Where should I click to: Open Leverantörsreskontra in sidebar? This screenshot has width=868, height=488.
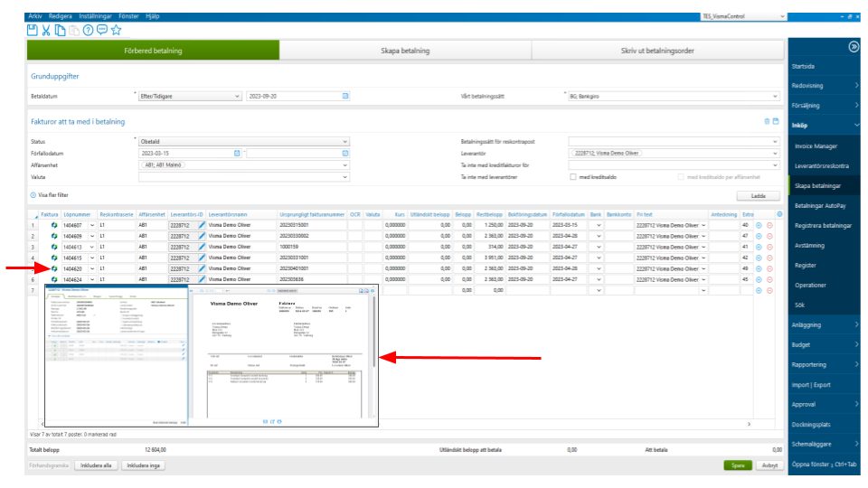tap(824, 166)
